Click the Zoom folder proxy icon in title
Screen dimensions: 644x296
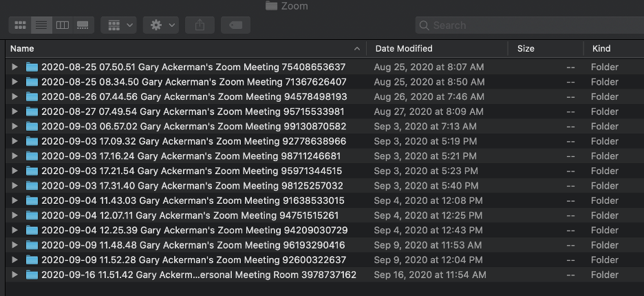pos(271,6)
